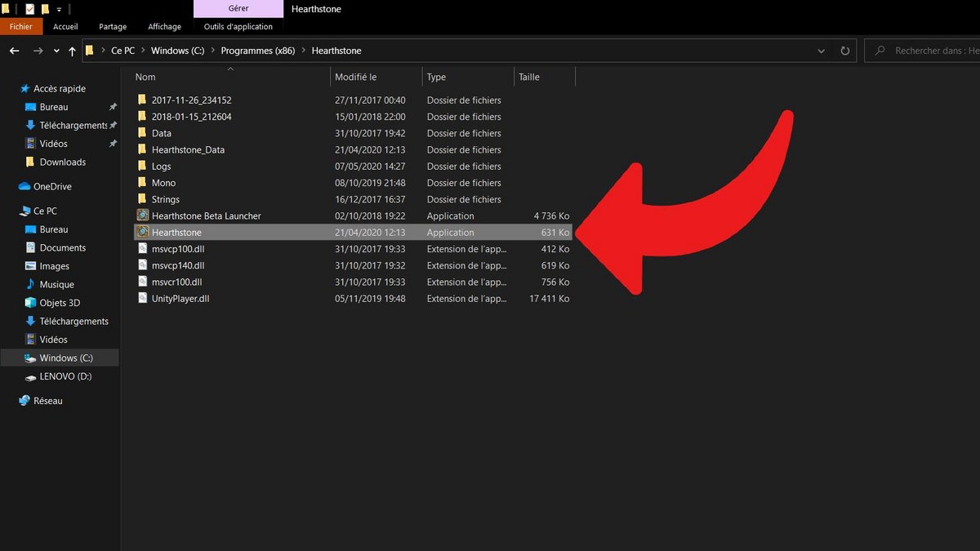Open Outils d'application tab

point(238,27)
